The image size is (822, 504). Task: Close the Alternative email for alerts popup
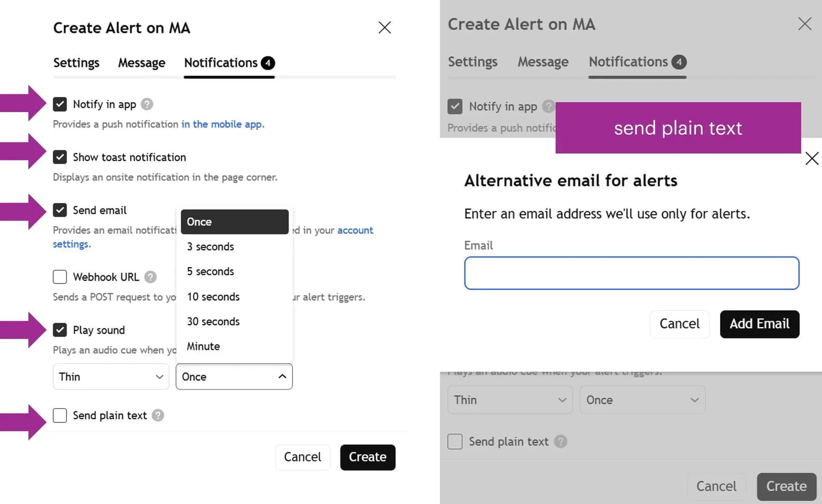(x=812, y=159)
